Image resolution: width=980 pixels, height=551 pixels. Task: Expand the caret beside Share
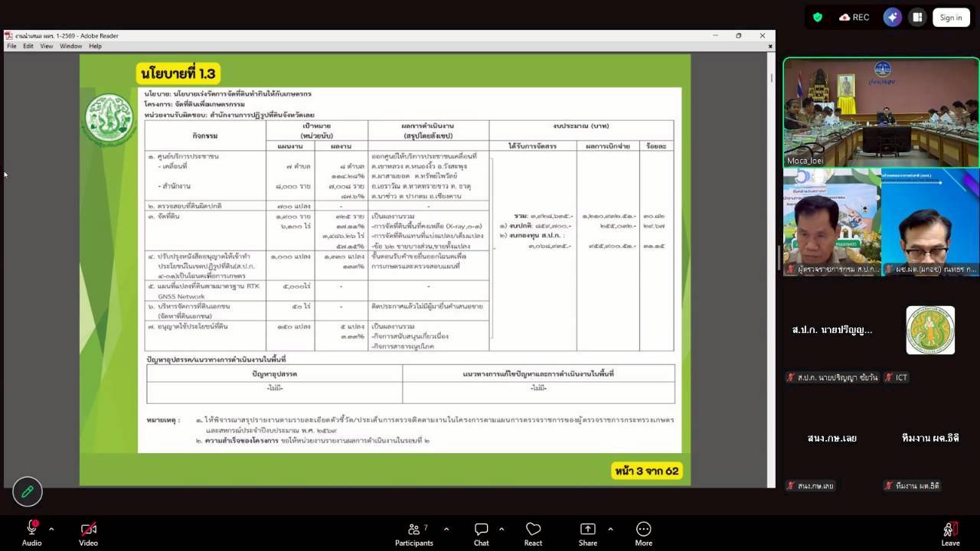[610, 529]
